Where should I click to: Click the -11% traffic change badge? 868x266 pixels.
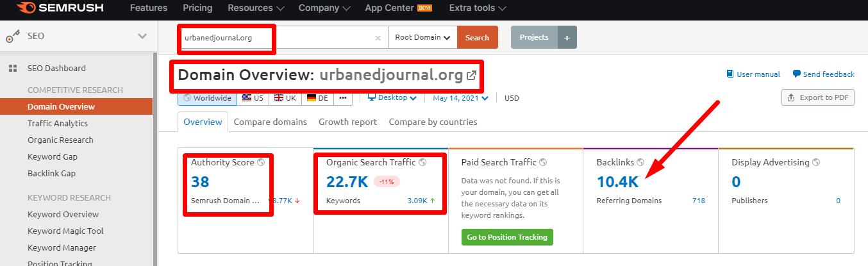click(387, 182)
